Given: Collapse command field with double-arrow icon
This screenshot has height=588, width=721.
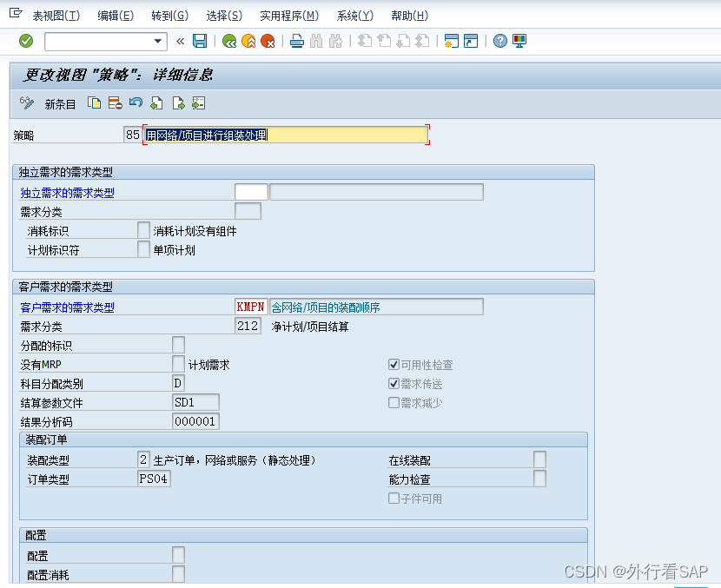Looking at the screenshot, I should coord(181,42).
